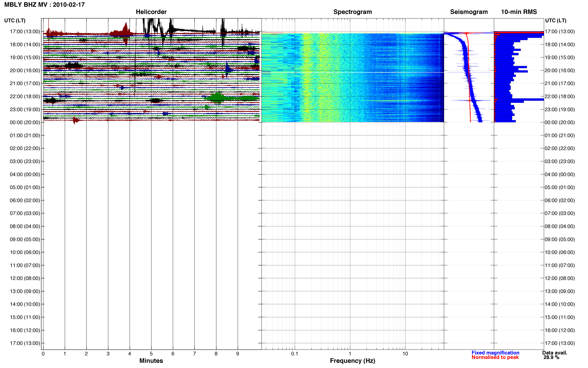The height and width of the screenshot is (368, 588).
Task: Click '13:00 (09:00)' on the RMS-side time axis
Action: tap(560, 291)
